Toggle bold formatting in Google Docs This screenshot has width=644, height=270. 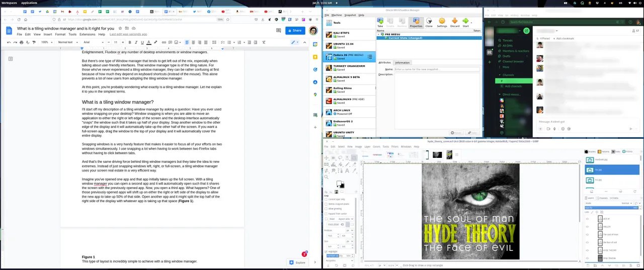[x=130, y=42]
